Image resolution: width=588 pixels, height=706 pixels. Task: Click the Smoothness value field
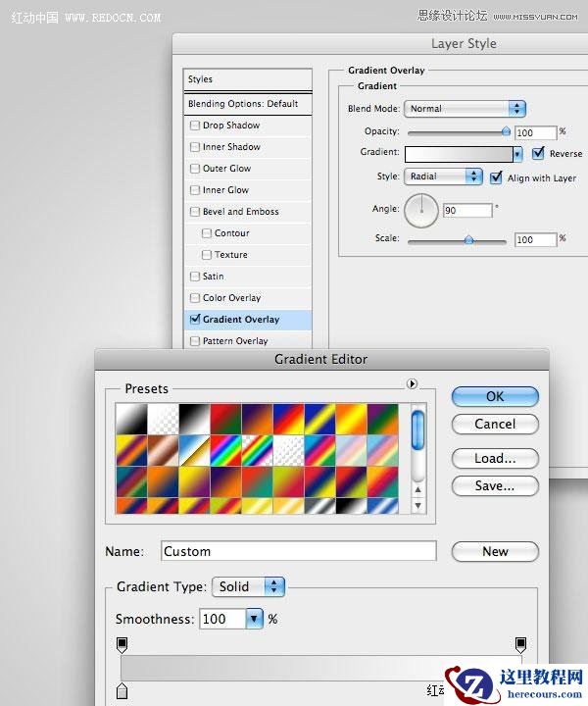(222, 619)
